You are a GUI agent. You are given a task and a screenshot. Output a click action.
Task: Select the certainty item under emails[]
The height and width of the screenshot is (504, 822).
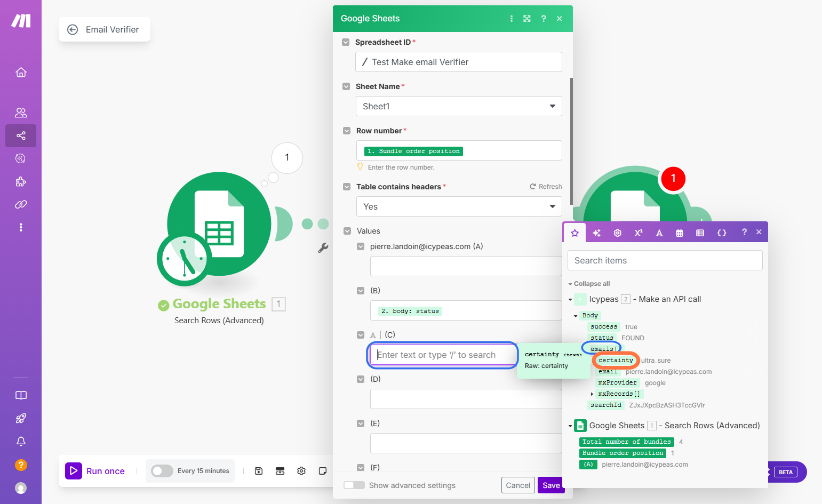pos(616,361)
